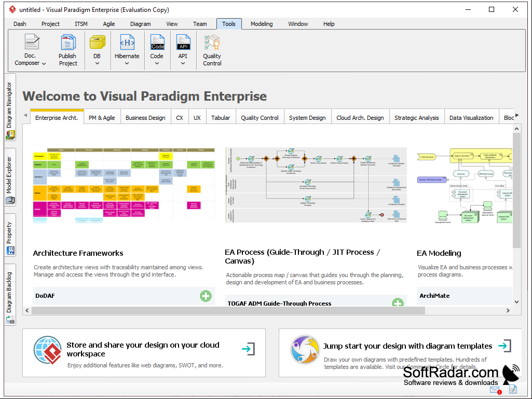The image size is (532, 399).
Task: Open the Diagram Backlog side panel
Action: [x=10, y=294]
